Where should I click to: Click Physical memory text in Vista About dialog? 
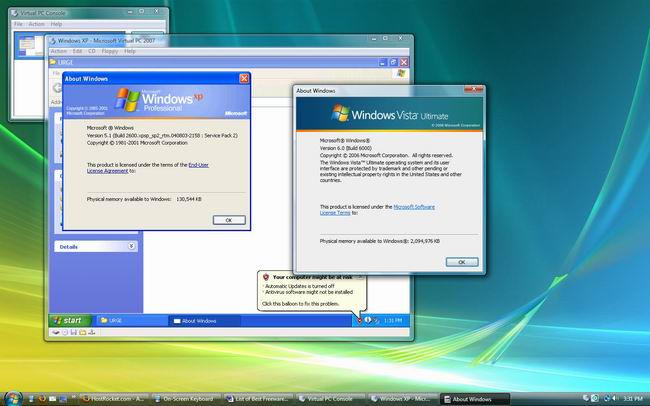click(379, 241)
